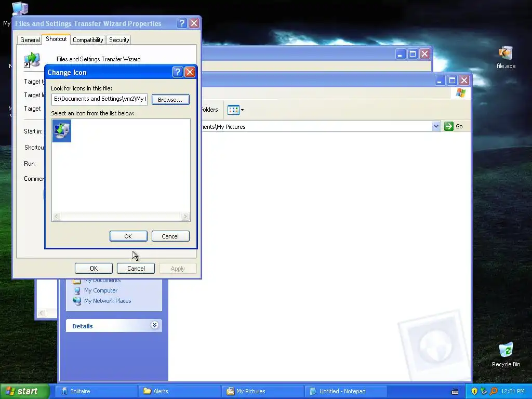Open the address bar dropdown arrow
This screenshot has width=532, height=399.
pos(436,126)
